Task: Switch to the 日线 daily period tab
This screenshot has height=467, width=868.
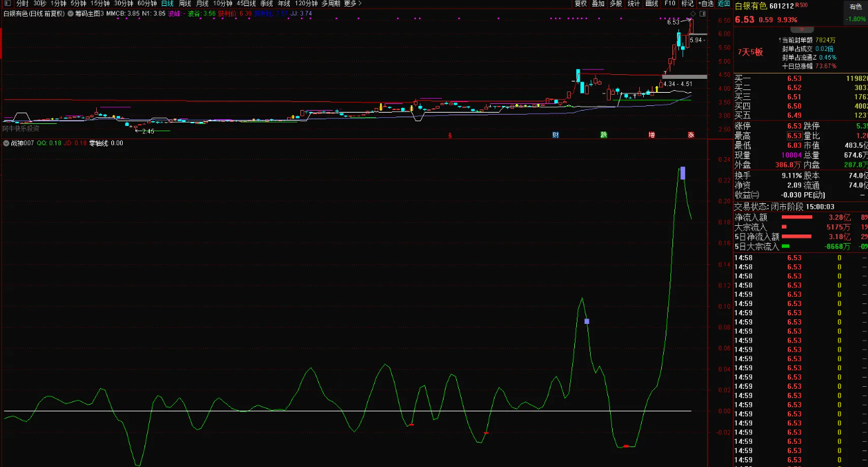Action: (167, 3)
